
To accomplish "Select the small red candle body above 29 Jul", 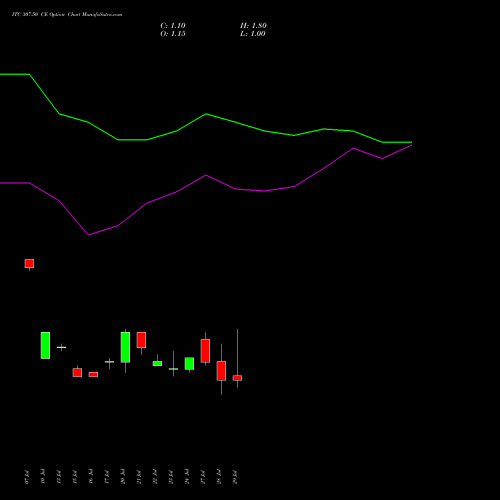I will (x=237, y=378).
